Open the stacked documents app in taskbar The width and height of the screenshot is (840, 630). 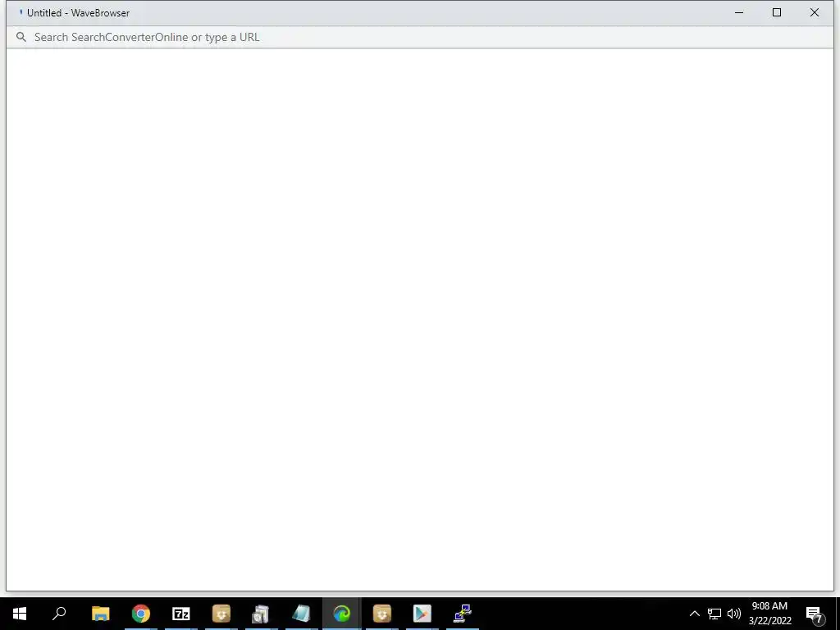(x=261, y=614)
